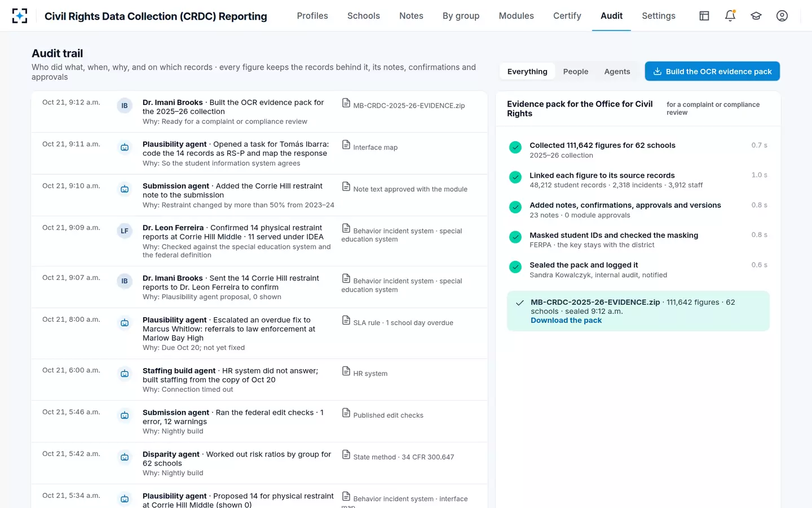Open the Schools tab
Screen dimensions: 812x508
point(364,16)
